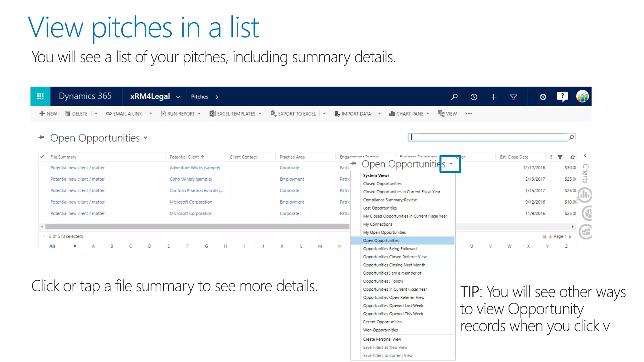Click DELETE in the command bar
This screenshot has height=362, width=644.
(76, 114)
